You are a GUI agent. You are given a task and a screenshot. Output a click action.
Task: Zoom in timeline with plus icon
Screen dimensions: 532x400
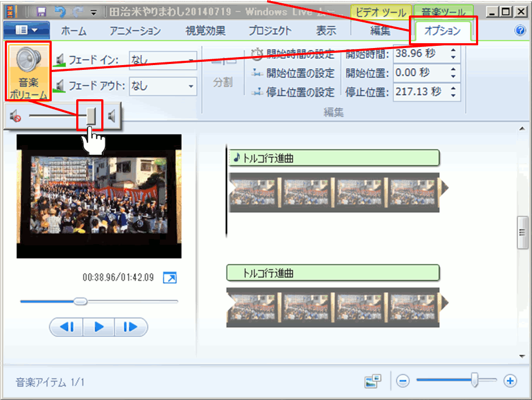pos(510,381)
